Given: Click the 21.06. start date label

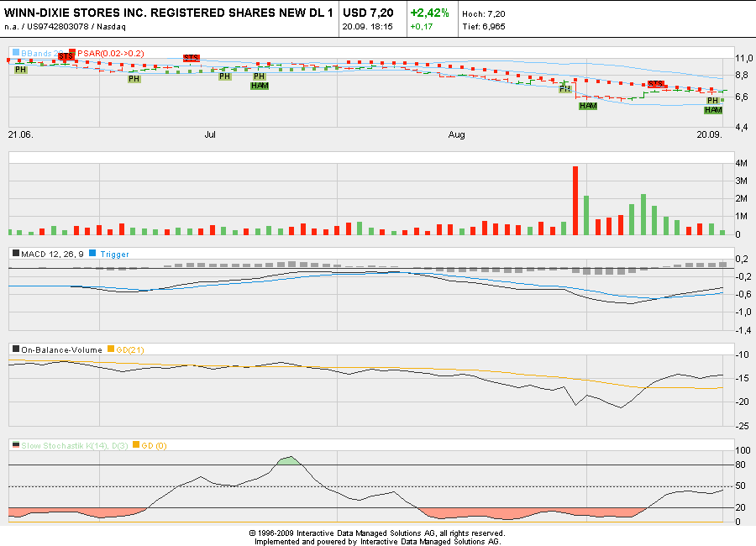Looking at the screenshot, I should tap(21, 134).
